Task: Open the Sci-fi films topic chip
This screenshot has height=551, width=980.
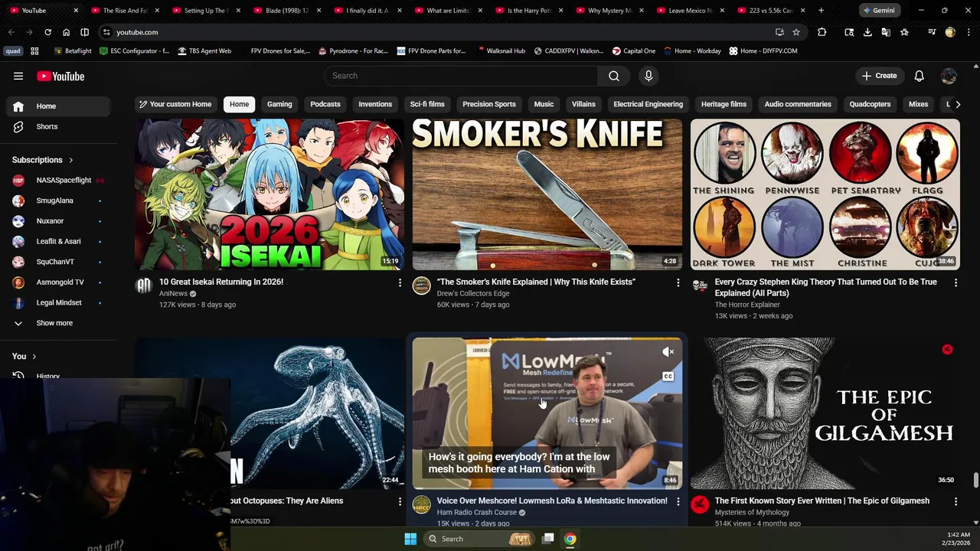Action: click(427, 104)
